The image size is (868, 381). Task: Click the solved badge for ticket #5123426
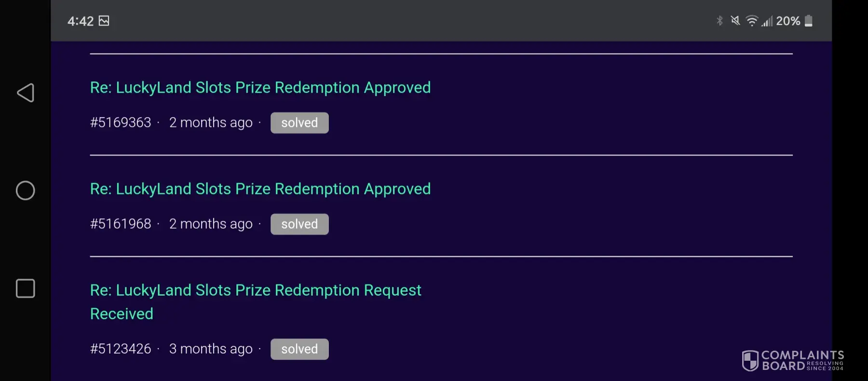[x=299, y=349]
